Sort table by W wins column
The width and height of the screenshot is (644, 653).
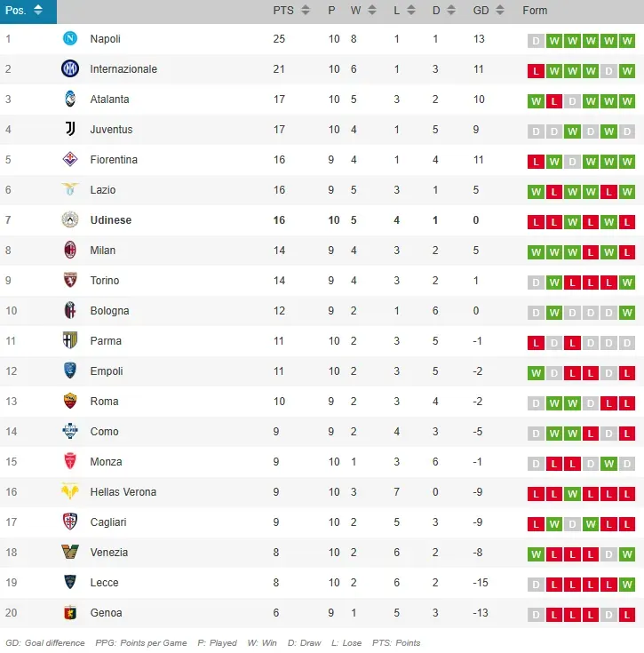tap(362, 11)
